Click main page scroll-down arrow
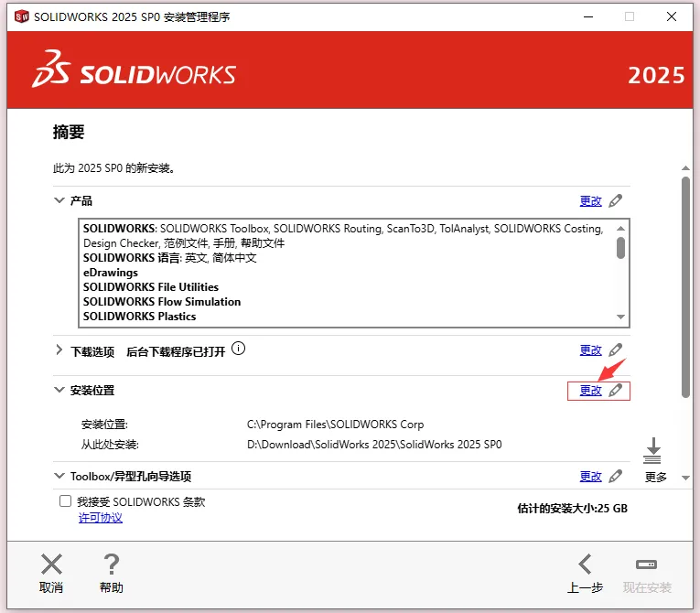The image size is (700, 613). click(x=685, y=479)
